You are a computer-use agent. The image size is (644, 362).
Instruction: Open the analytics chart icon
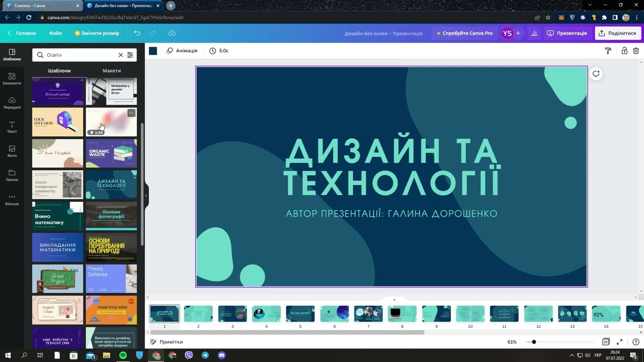tap(534, 33)
